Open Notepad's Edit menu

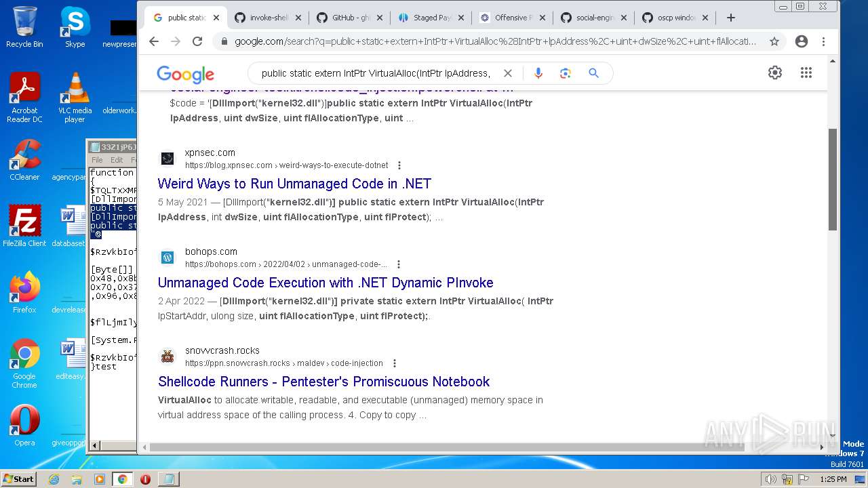point(117,160)
